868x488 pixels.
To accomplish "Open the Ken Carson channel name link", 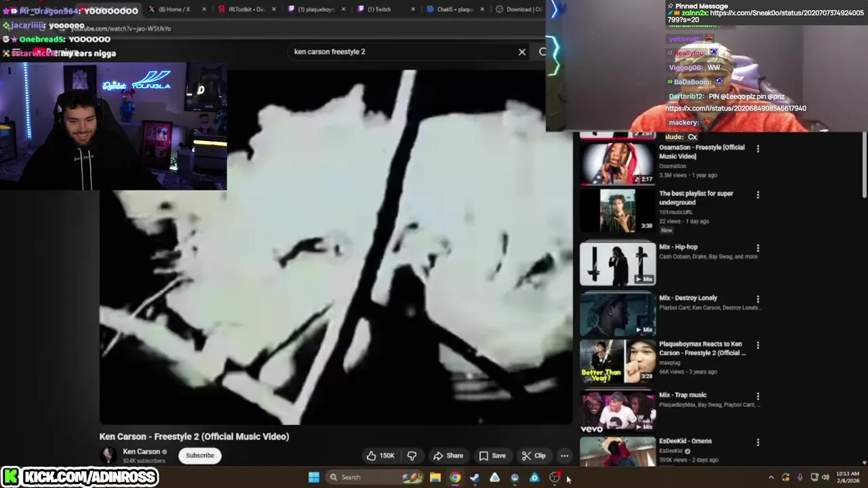I will coord(141,451).
